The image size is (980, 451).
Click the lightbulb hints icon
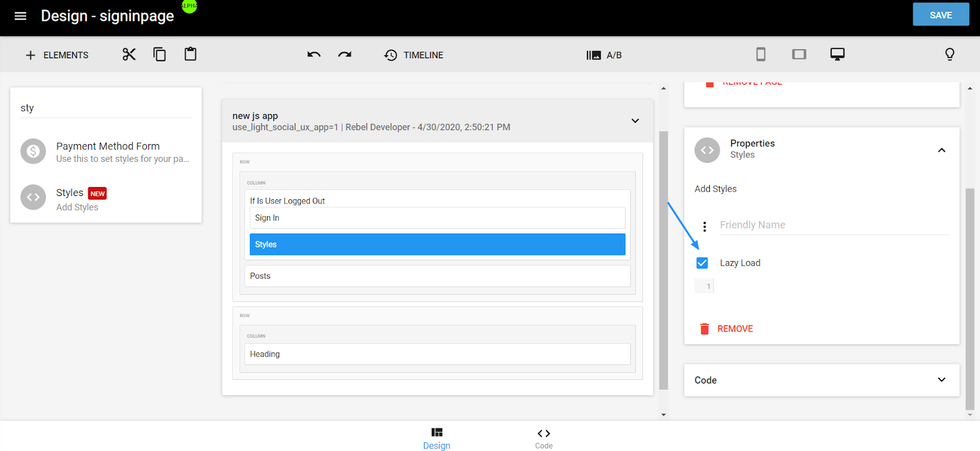[x=950, y=55]
